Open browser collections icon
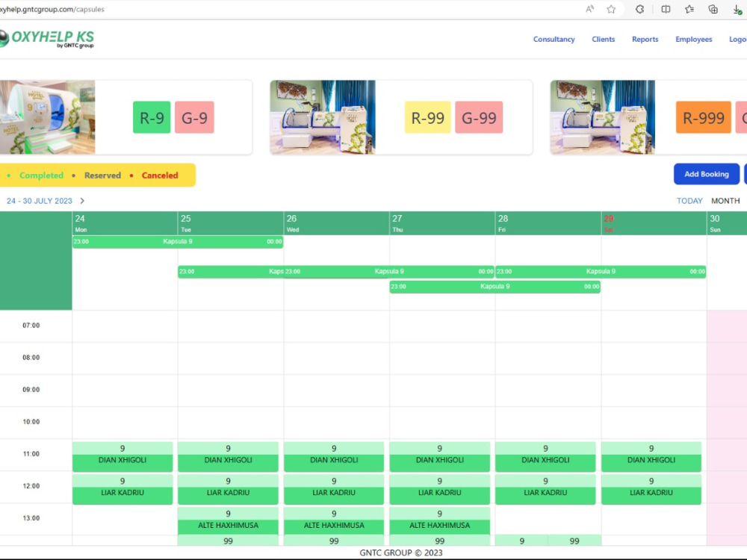This screenshot has width=747, height=560. tap(713, 9)
